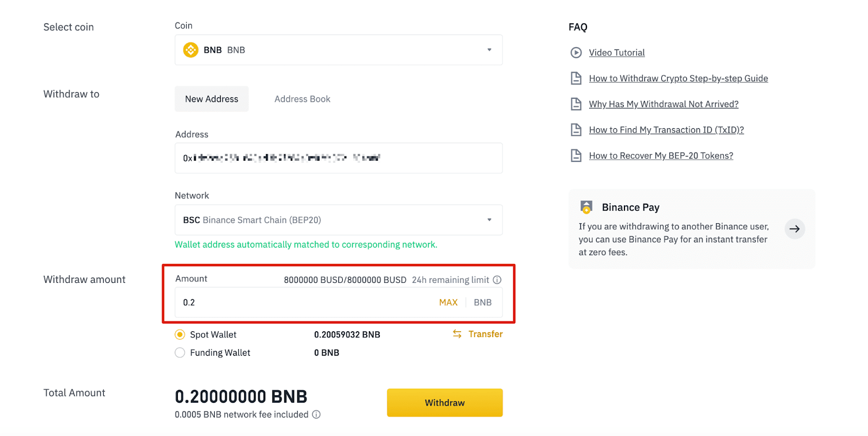This screenshot has height=436, width=868.
Task: Click the network fee info icon
Action: pos(316,414)
